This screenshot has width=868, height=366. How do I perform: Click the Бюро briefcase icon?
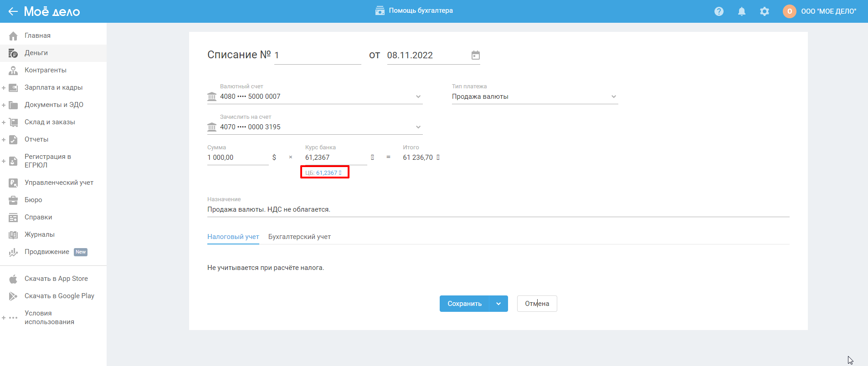click(x=13, y=200)
